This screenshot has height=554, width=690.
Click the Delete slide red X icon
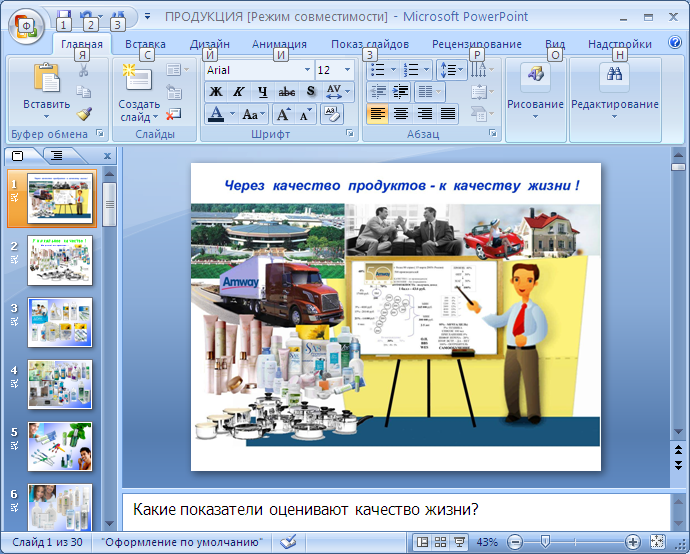[x=174, y=114]
